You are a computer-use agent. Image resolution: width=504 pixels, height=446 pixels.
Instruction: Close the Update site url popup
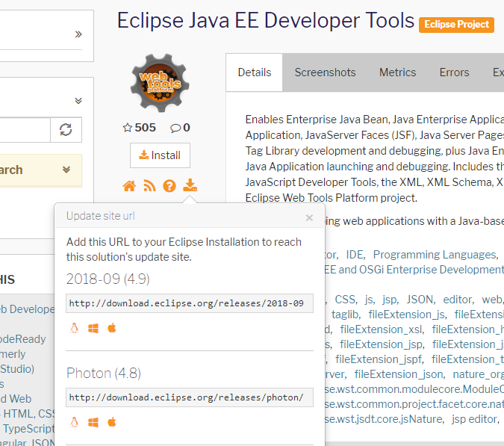309,217
